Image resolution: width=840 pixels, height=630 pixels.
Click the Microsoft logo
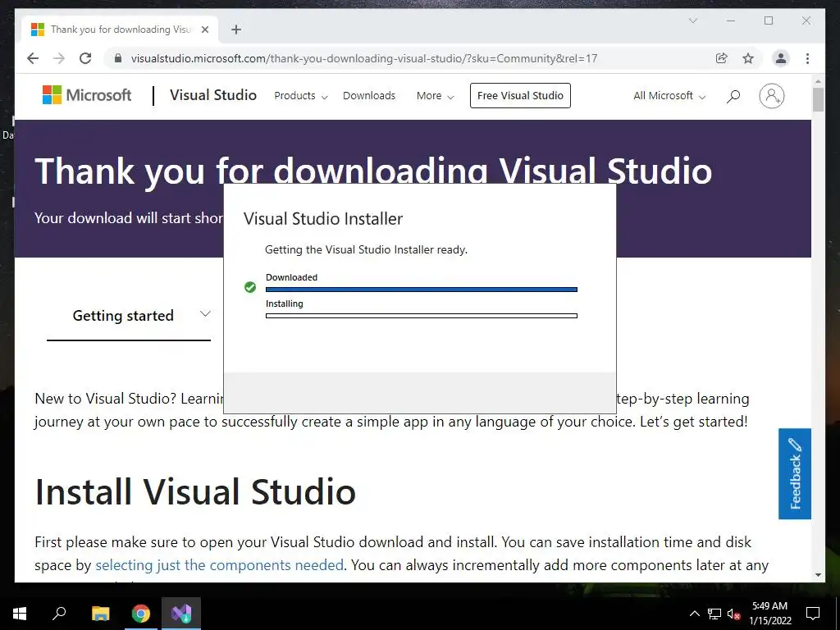pyautogui.click(x=87, y=95)
